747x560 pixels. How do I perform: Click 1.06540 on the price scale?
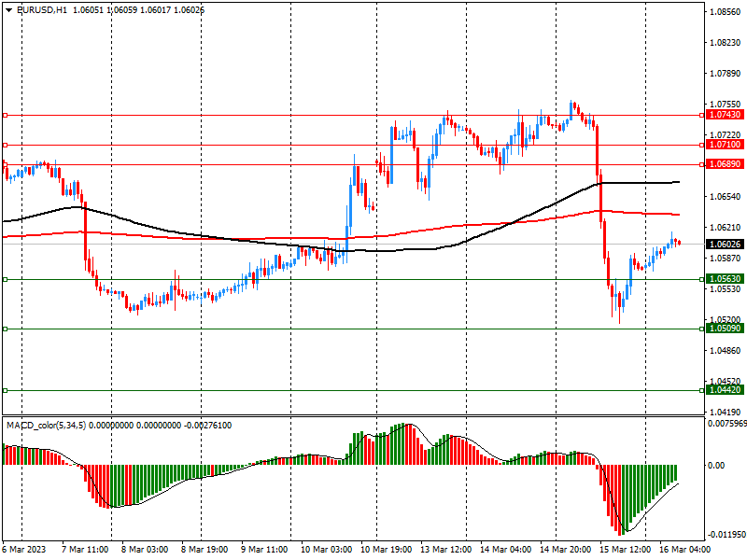[x=726, y=197]
